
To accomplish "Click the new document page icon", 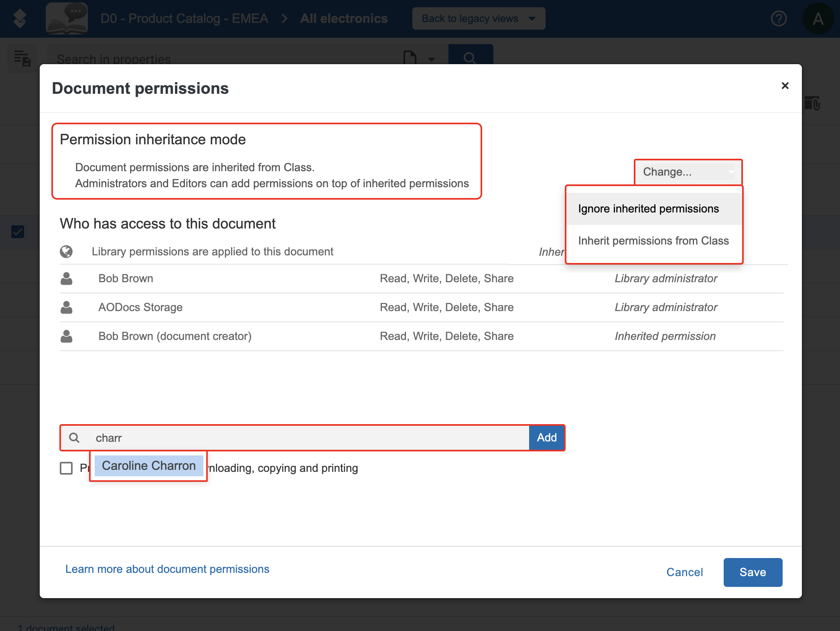I will click(410, 58).
